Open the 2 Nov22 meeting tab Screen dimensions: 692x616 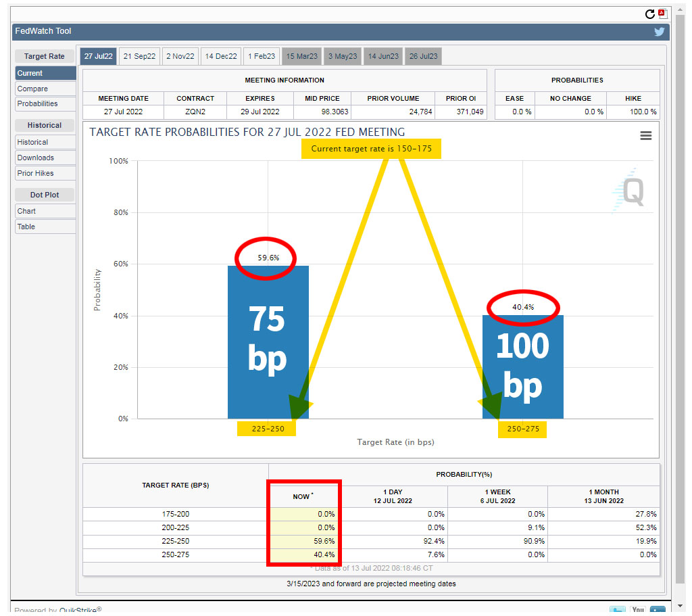[180, 56]
